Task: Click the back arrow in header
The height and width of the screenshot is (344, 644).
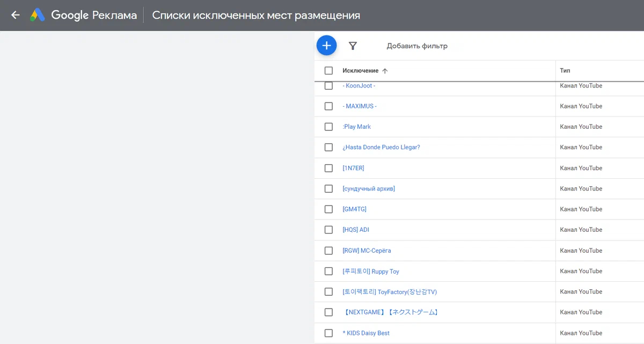Action: [x=16, y=15]
